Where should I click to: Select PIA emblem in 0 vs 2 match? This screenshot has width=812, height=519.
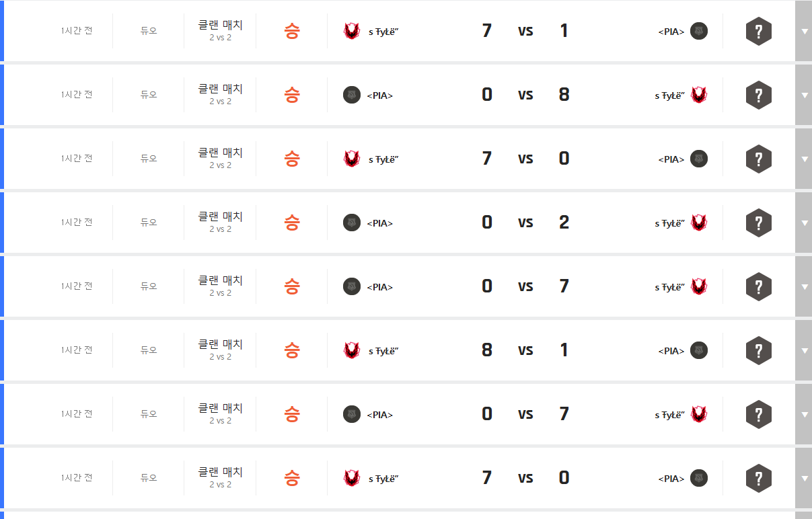(351, 223)
